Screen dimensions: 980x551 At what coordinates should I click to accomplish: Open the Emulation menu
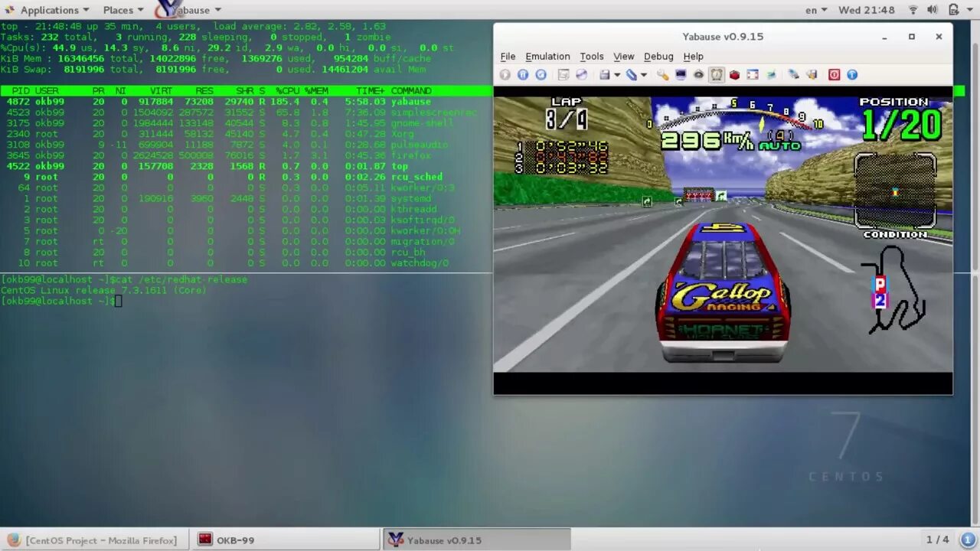[x=547, y=56]
